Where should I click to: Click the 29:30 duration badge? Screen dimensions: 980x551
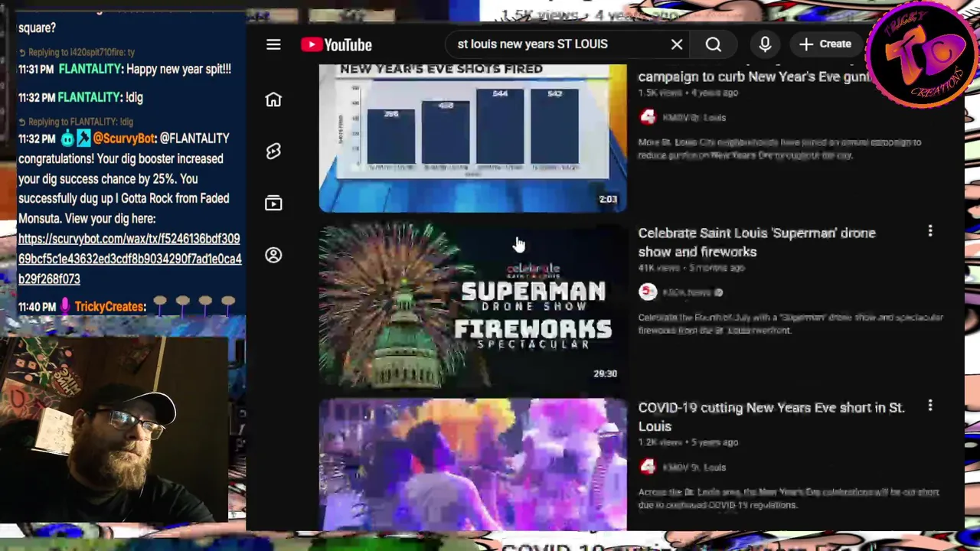[x=605, y=373]
